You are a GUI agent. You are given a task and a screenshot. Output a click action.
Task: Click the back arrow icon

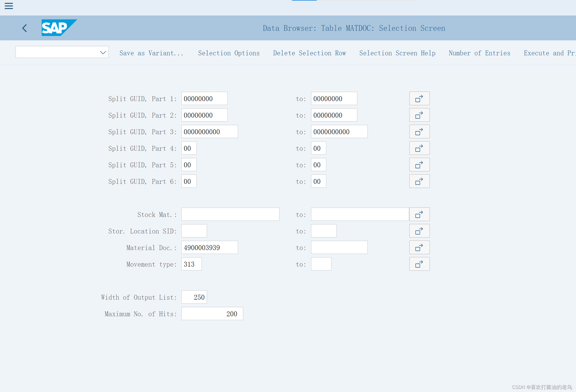[x=25, y=28]
